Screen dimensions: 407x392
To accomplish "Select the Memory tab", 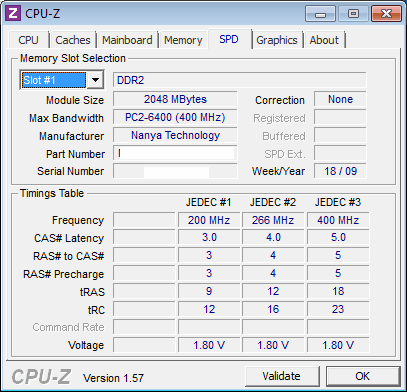I will click(183, 40).
